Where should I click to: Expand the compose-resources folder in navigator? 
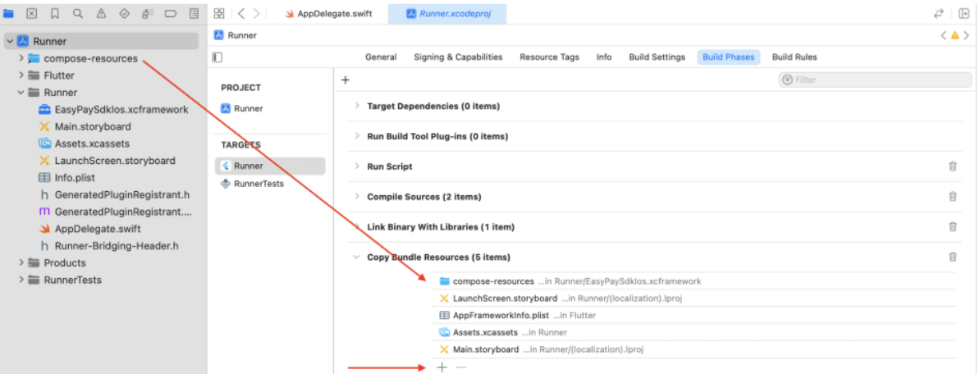21,58
